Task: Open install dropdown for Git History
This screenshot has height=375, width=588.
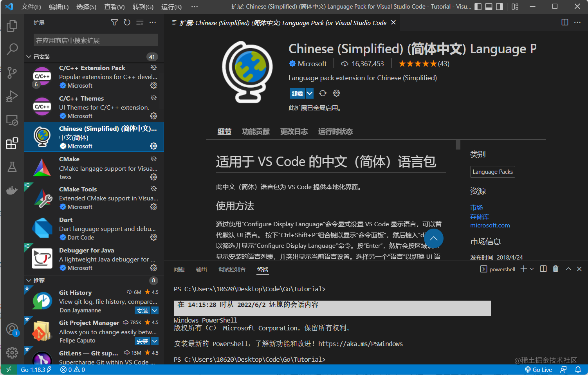Action: coord(155,310)
